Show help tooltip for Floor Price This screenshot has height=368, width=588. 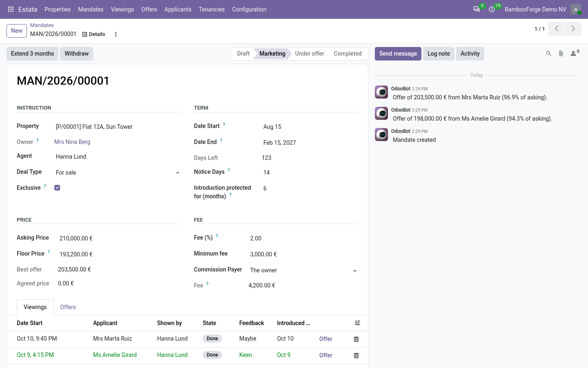coord(49,252)
